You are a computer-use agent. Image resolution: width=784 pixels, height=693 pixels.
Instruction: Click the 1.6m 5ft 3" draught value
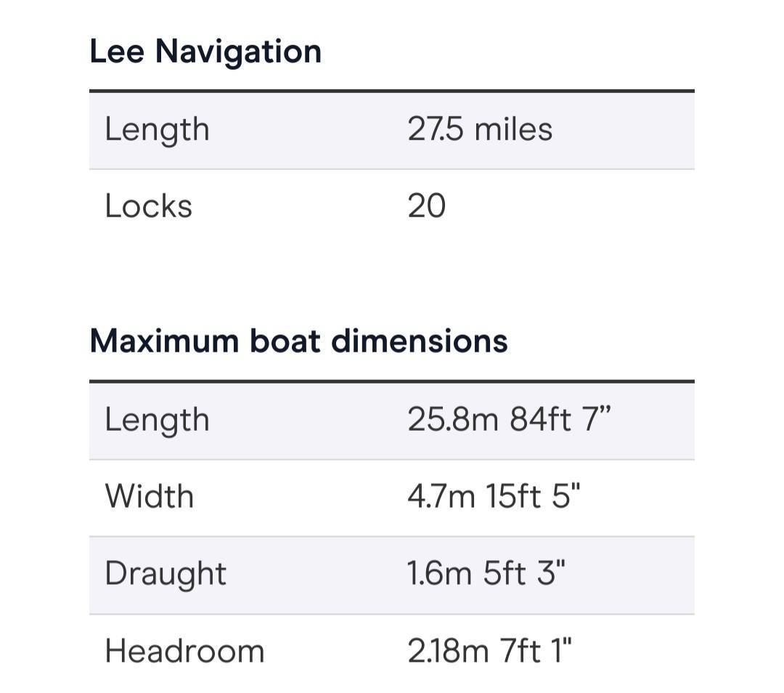click(486, 573)
